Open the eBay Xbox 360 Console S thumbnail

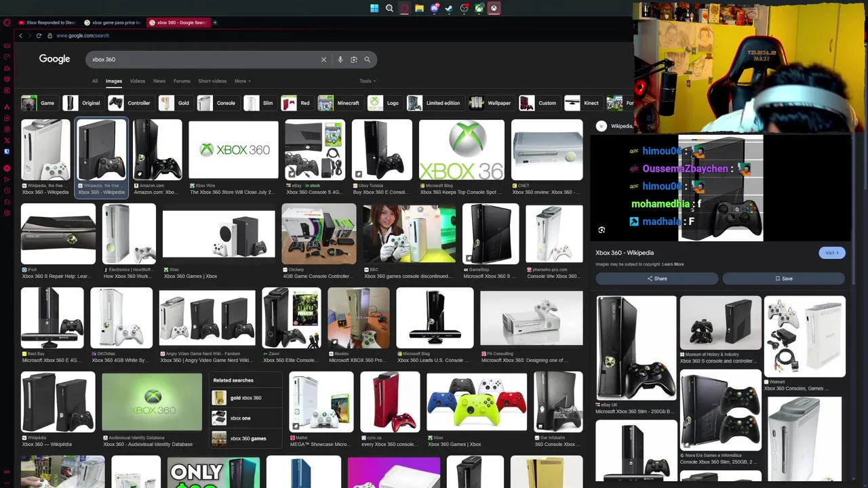point(315,150)
